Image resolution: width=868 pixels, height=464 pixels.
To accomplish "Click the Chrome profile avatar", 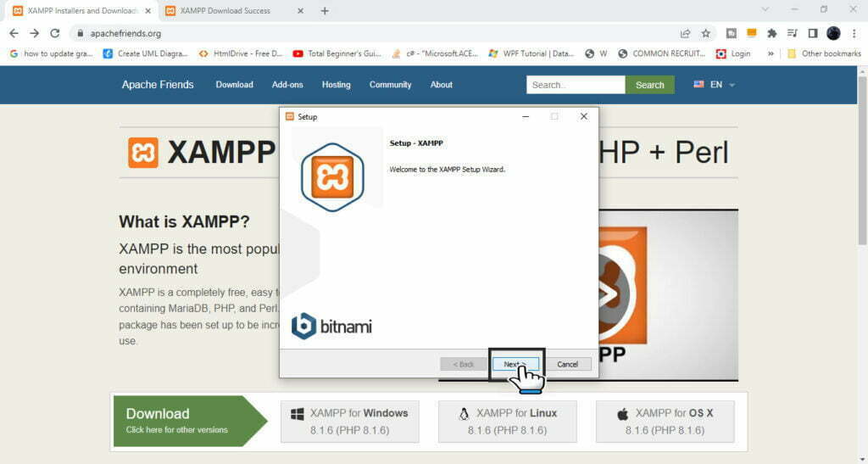I will (x=833, y=34).
